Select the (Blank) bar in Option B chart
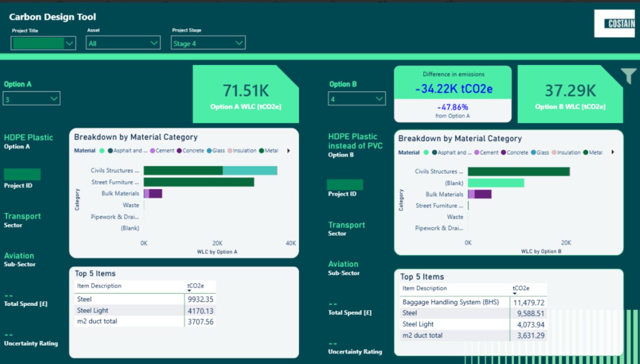640x364 pixels. [x=495, y=183]
